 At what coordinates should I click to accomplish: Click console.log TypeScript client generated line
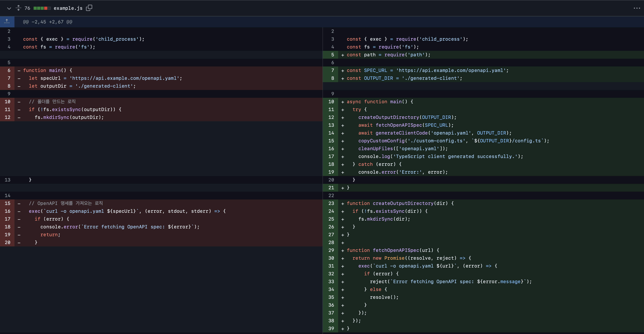click(x=441, y=157)
